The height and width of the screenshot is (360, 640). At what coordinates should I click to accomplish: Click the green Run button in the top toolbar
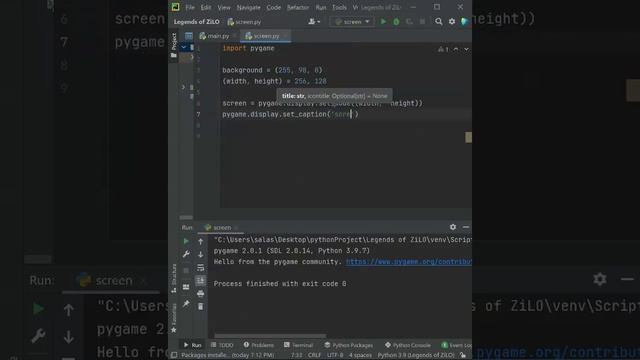coord(383,21)
